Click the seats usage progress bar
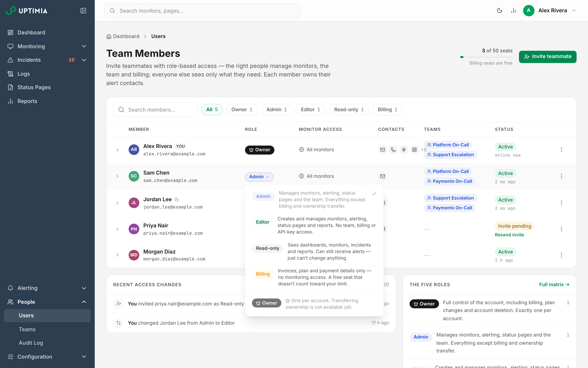The height and width of the screenshot is (368, 588). [486, 57]
